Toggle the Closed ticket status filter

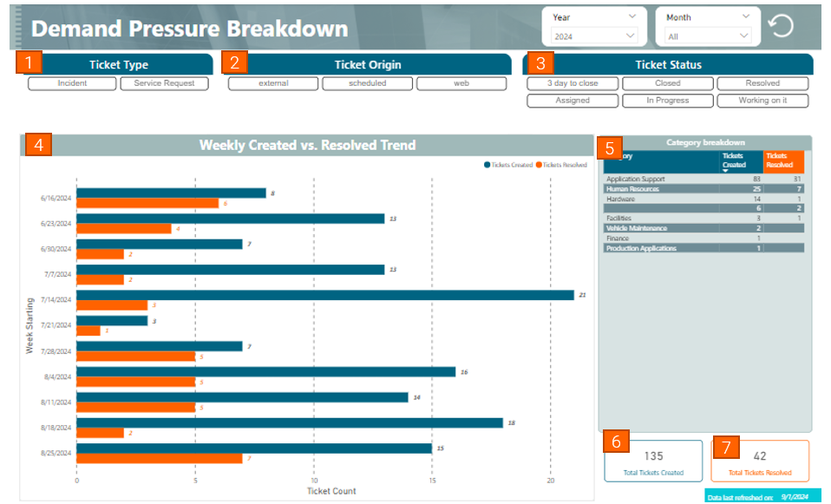(668, 83)
